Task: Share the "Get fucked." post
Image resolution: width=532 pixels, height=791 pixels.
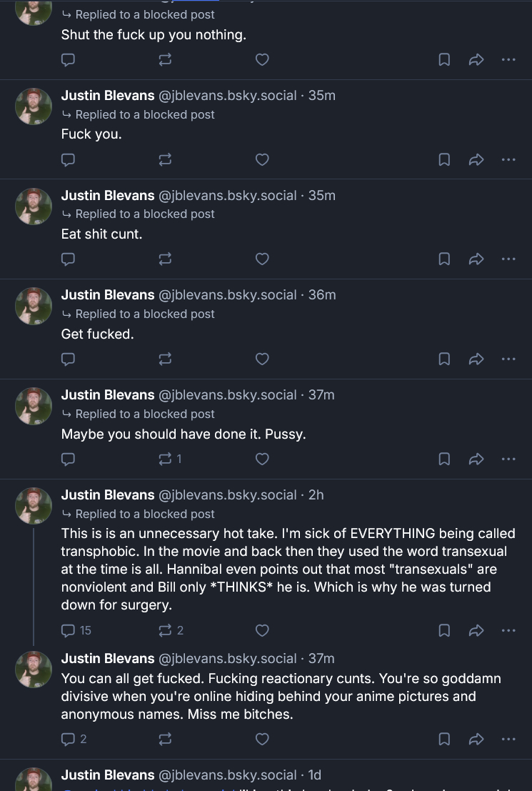Action: pyautogui.click(x=476, y=359)
